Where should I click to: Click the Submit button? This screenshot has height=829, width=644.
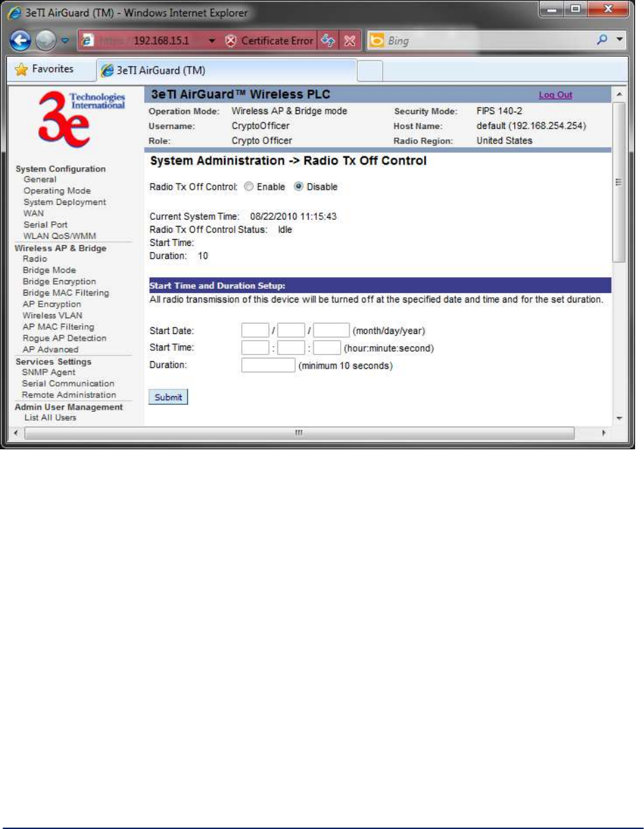(168, 397)
